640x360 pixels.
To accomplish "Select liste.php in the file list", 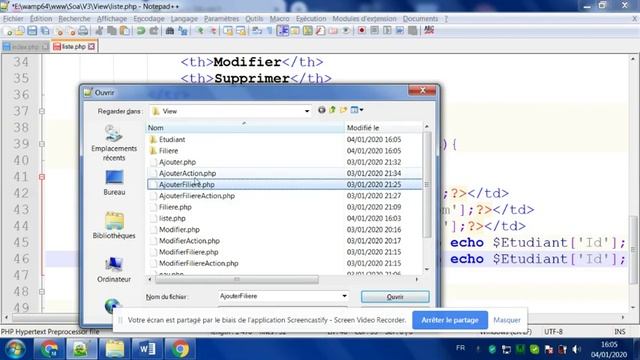I will click(284, 218).
